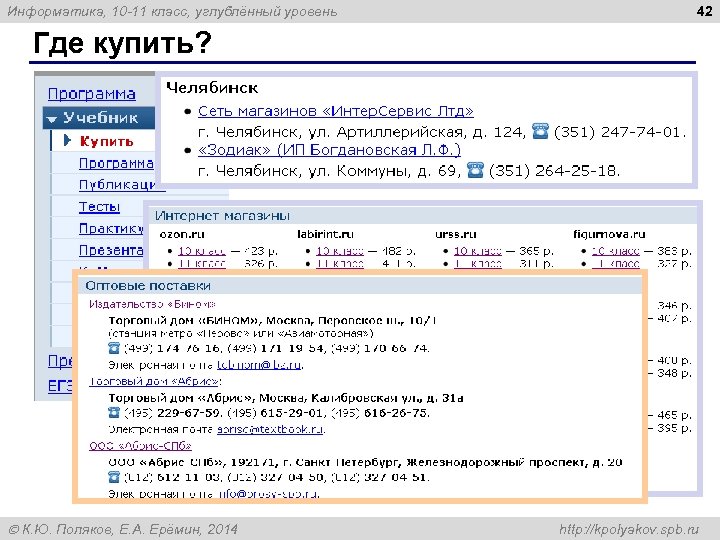Screen dimensions: 720x540
Task: Open the «Издательство Бином» link
Action: 152,304
